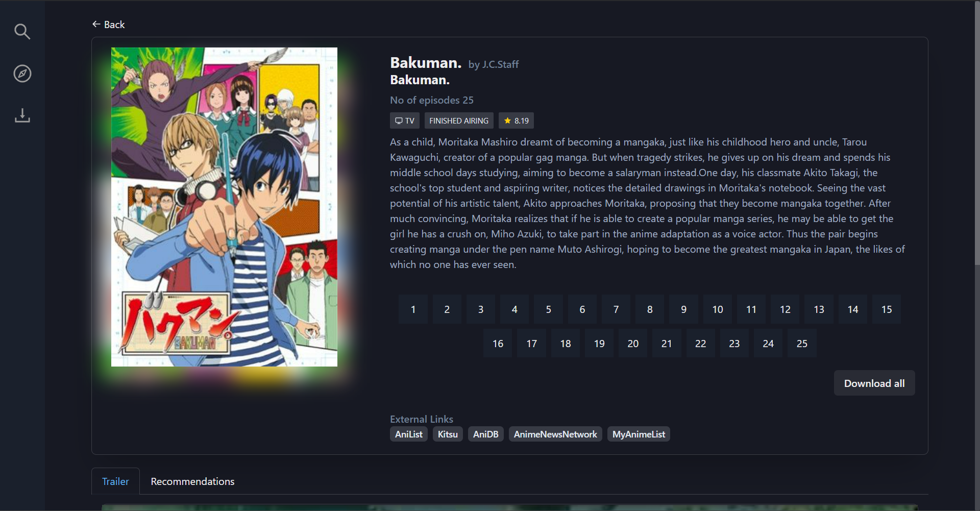Open the AnimeNewsNetwork external link
Viewport: 980px width, 511px height.
pos(555,434)
